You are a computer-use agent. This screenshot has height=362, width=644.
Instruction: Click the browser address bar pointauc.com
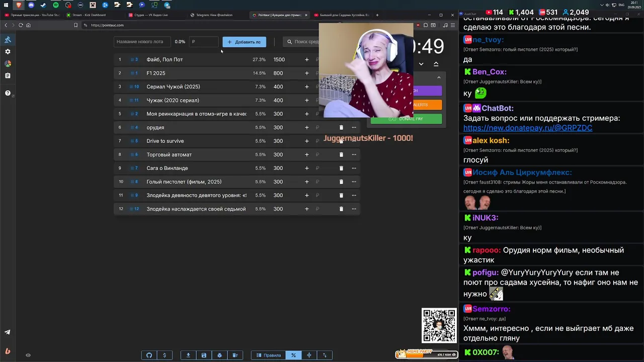(201, 25)
